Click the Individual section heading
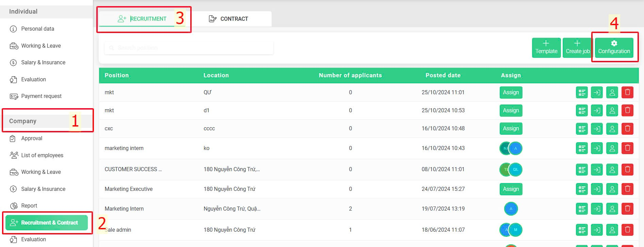Image resolution: width=644 pixels, height=247 pixels. [x=23, y=12]
